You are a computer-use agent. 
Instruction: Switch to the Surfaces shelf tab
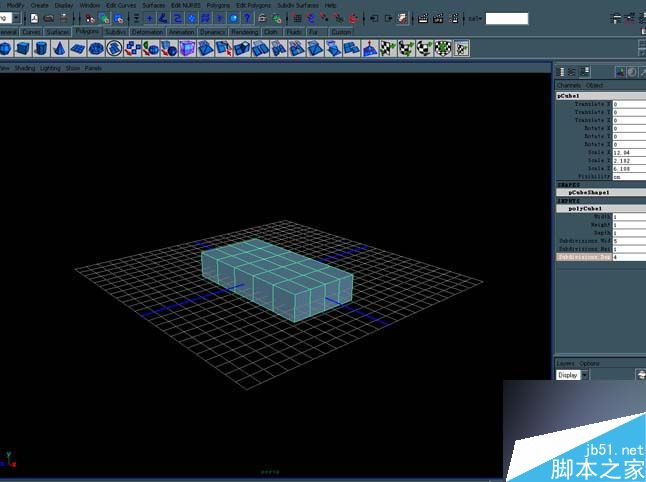pos(58,32)
